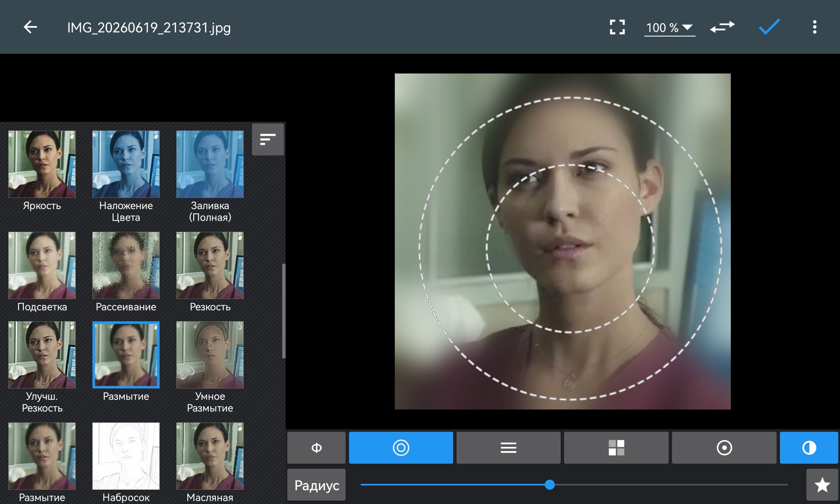The width and height of the screenshot is (840, 504).
Task: Click the Радиус slider track
Action: (x=574, y=485)
